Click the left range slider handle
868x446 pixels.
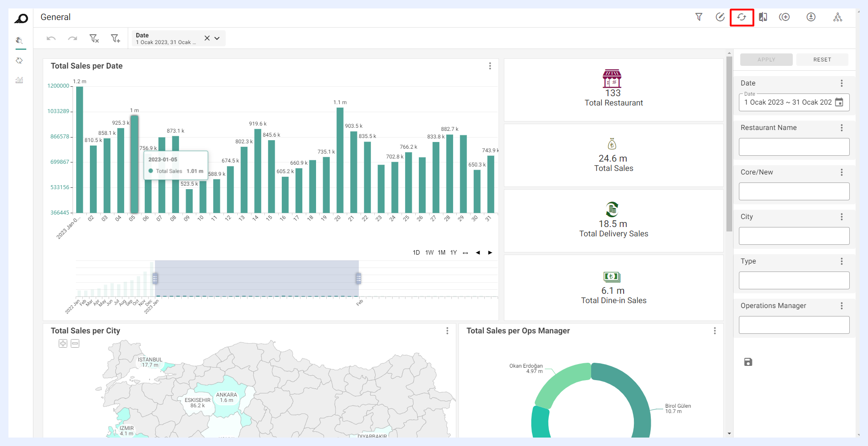pos(155,279)
